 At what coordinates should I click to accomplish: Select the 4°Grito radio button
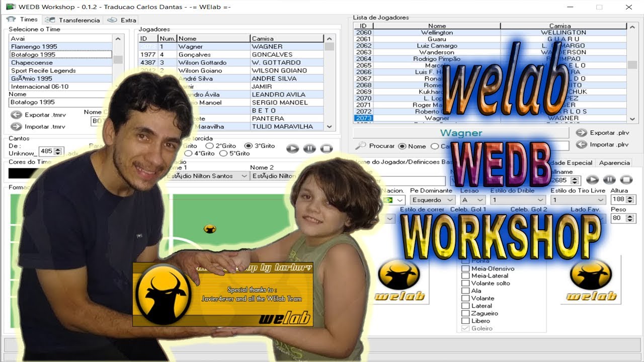(189, 153)
